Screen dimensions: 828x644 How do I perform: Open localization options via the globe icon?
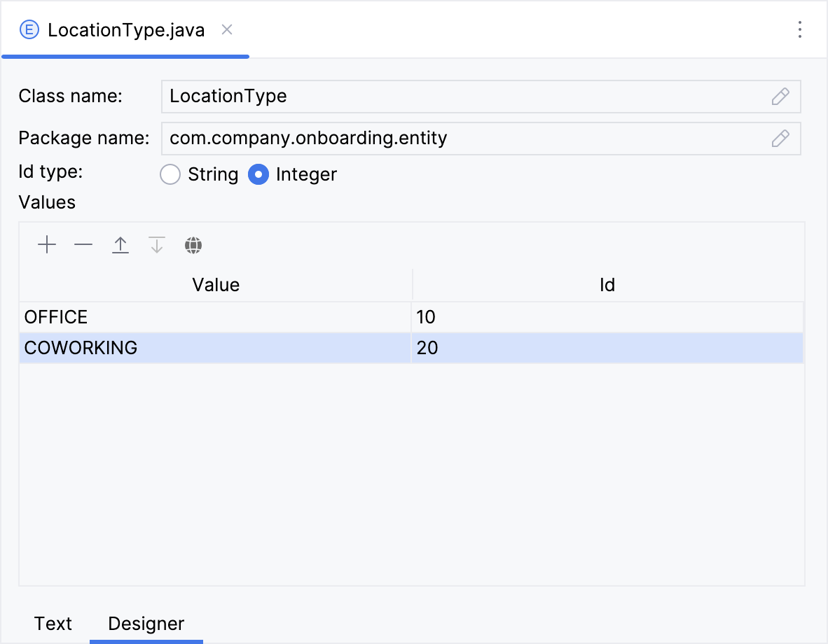point(193,246)
